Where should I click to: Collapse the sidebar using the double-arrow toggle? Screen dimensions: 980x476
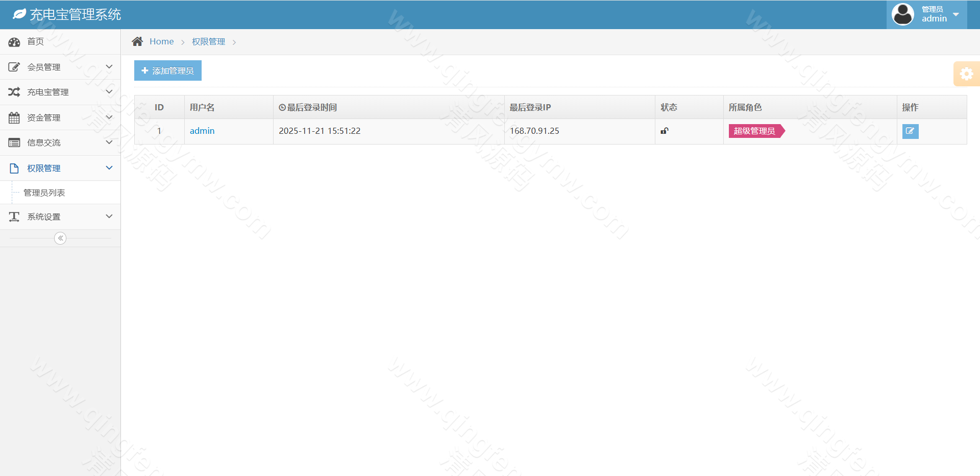(x=60, y=237)
